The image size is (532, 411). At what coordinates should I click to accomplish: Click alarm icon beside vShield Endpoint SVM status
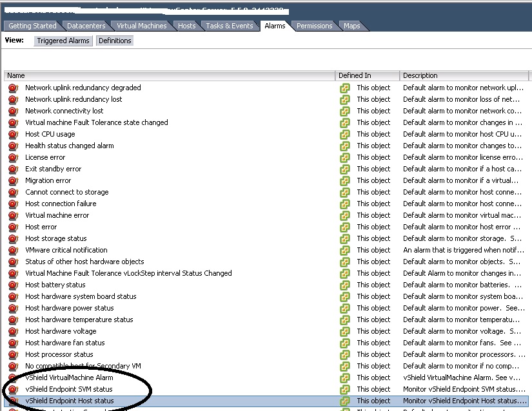click(x=13, y=389)
